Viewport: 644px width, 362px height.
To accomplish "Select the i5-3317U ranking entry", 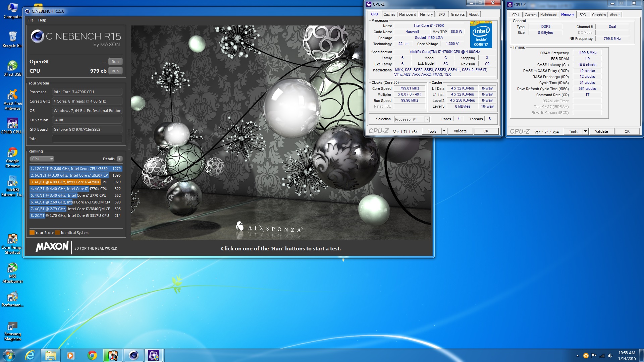I will (x=76, y=216).
